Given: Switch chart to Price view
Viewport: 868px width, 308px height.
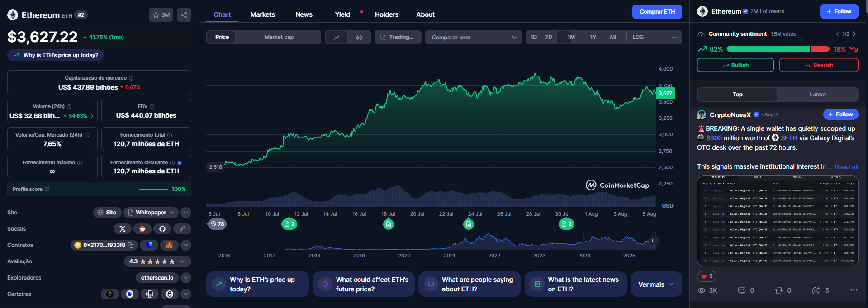Looking at the screenshot, I should (222, 37).
